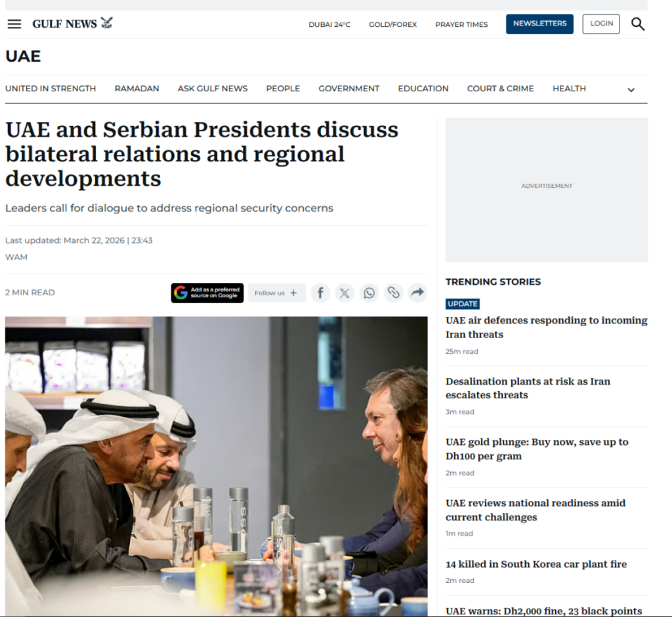Add as preferred source on Google
This screenshot has width=672, height=617.
coord(207,293)
